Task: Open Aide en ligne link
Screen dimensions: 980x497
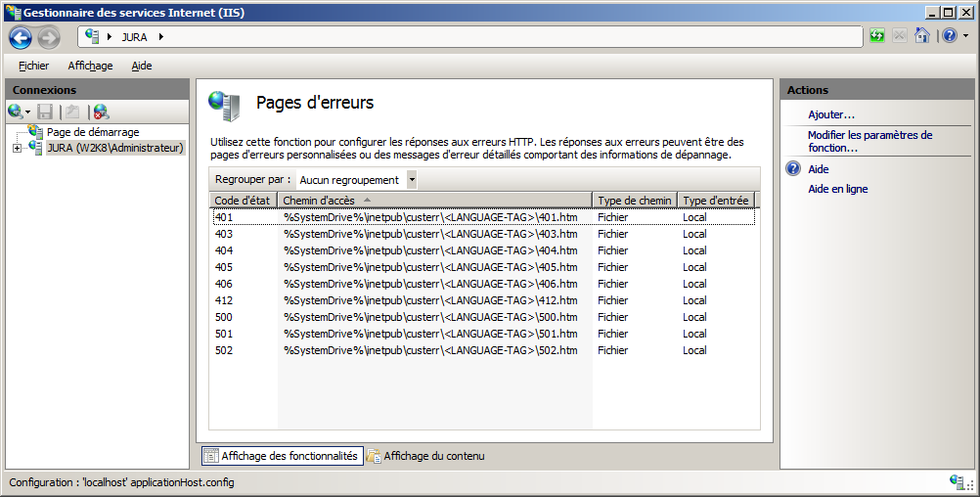Action: [x=837, y=189]
